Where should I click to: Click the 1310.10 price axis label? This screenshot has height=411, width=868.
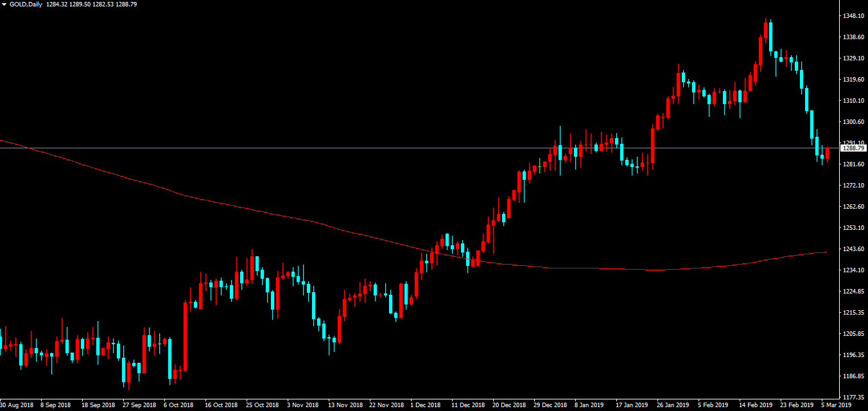click(852, 100)
